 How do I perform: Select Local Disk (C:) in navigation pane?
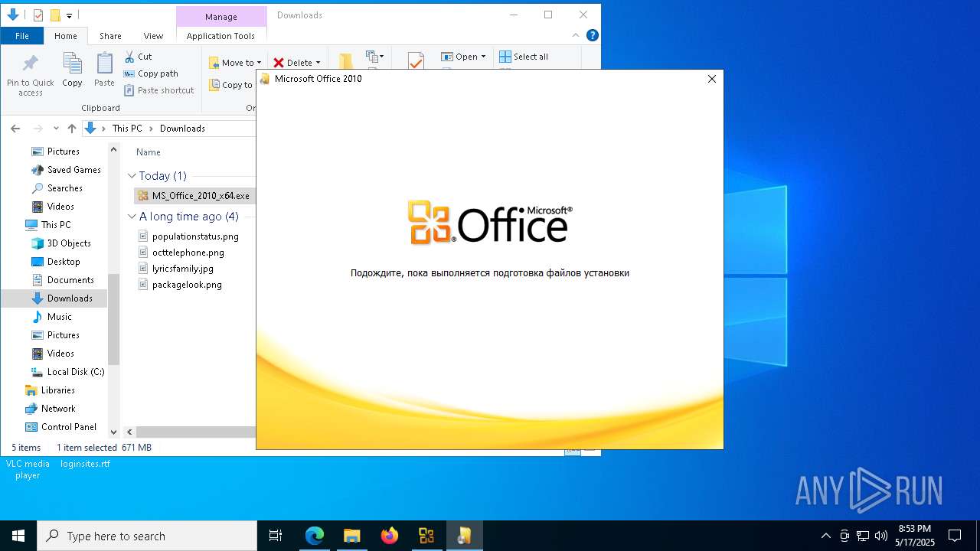tap(67, 372)
